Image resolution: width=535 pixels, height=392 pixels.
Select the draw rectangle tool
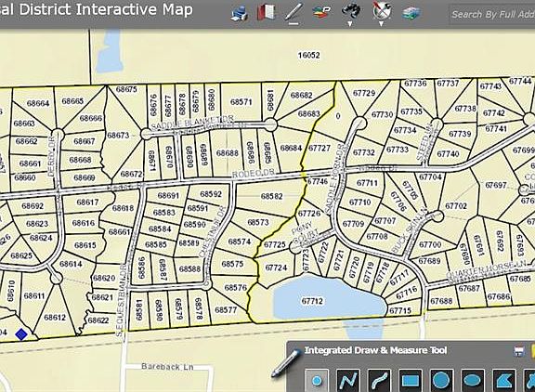(411, 380)
